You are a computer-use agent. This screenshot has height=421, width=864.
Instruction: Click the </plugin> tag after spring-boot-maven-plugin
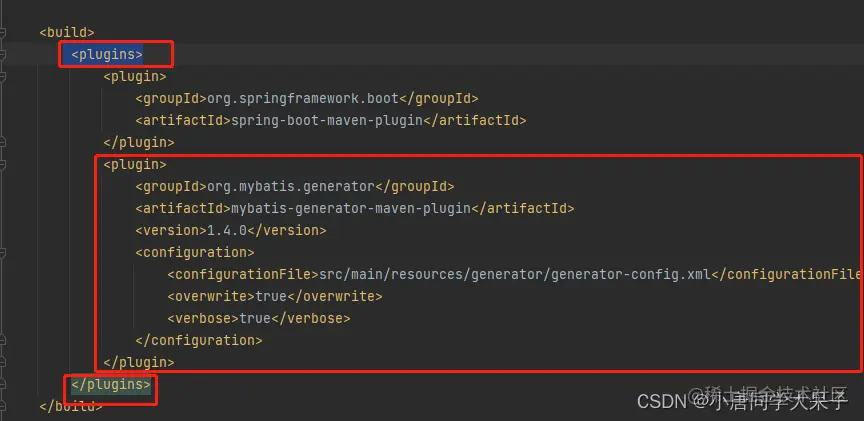[x=139, y=143]
